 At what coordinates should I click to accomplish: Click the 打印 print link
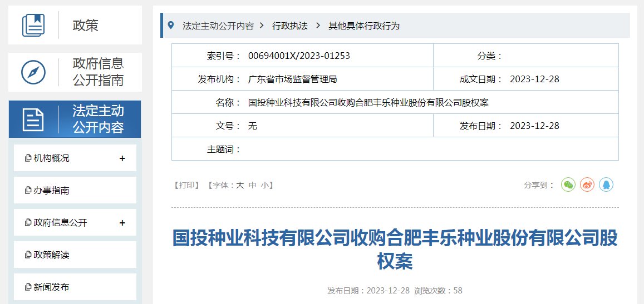(x=187, y=185)
